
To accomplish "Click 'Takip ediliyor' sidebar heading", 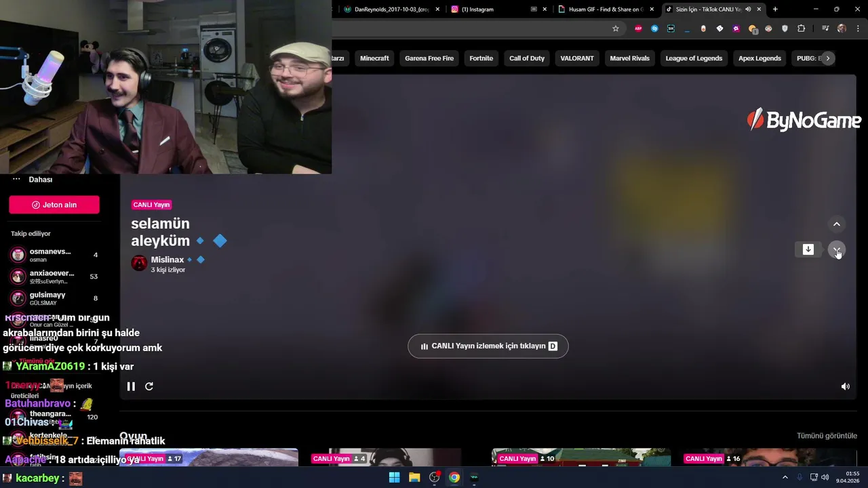I will click(31, 234).
